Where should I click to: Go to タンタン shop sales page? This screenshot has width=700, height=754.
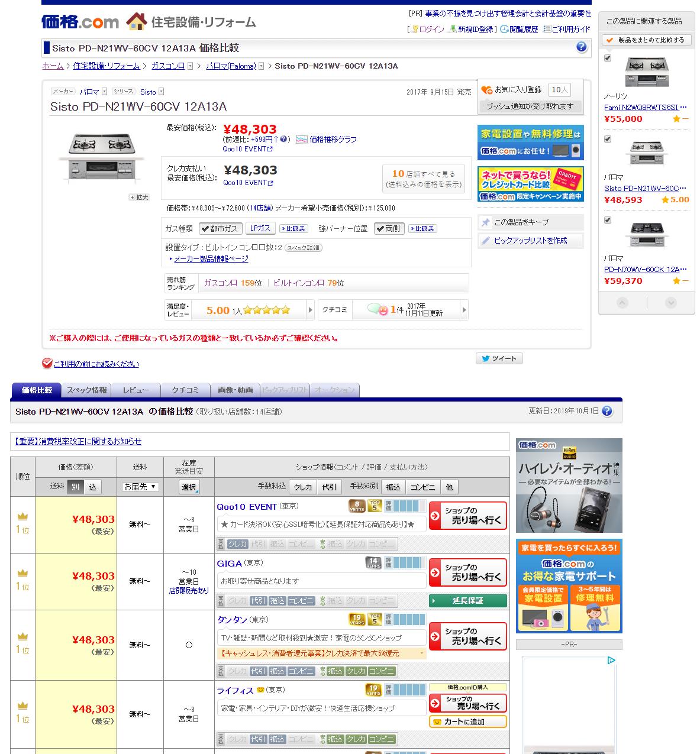pyautogui.click(x=467, y=636)
